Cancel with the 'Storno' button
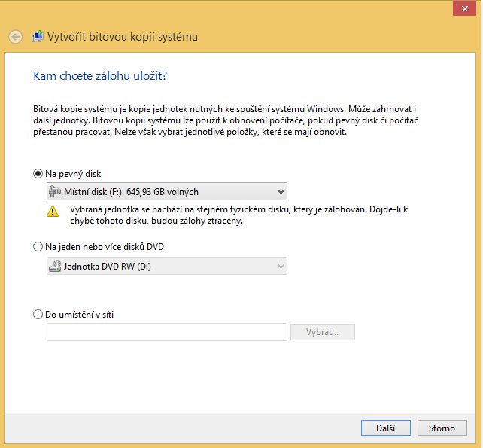Image resolution: width=483 pixels, height=448 pixels. point(442,428)
